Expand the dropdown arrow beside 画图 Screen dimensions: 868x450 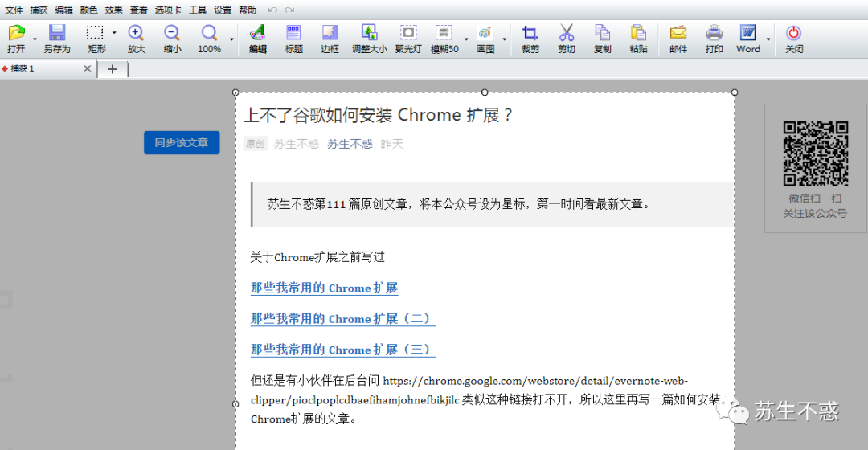[x=504, y=39]
